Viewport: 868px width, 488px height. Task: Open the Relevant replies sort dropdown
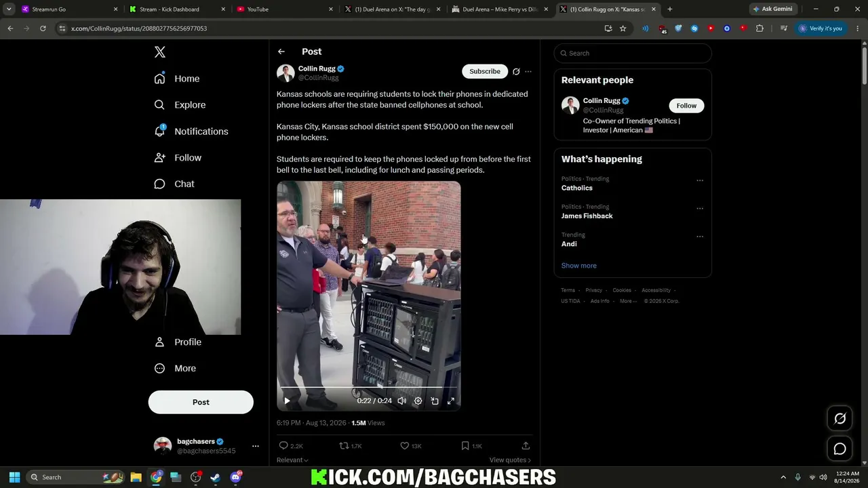(x=292, y=460)
